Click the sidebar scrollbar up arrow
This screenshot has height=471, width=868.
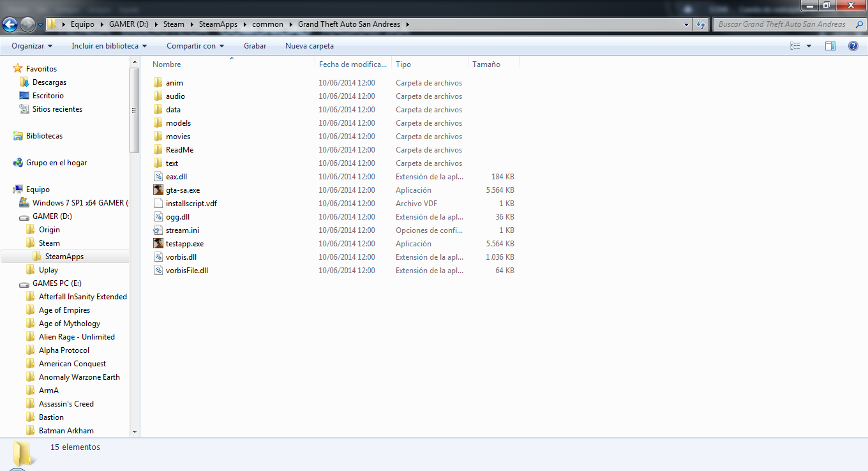tap(135, 62)
